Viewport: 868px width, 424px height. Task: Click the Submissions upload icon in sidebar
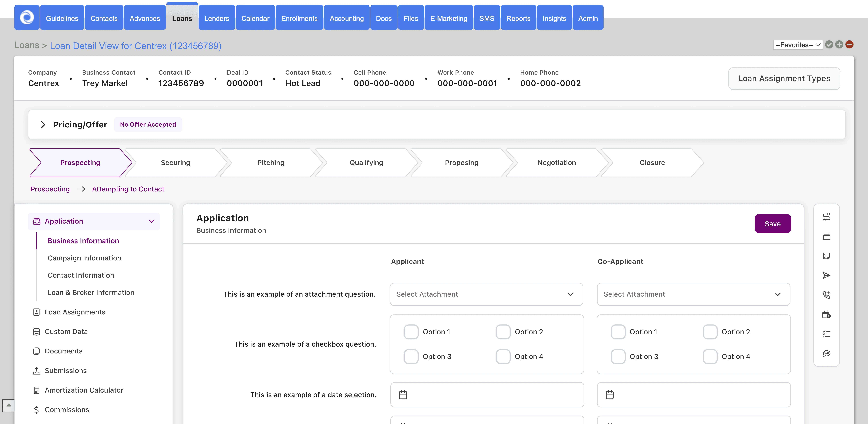click(x=36, y=371)
